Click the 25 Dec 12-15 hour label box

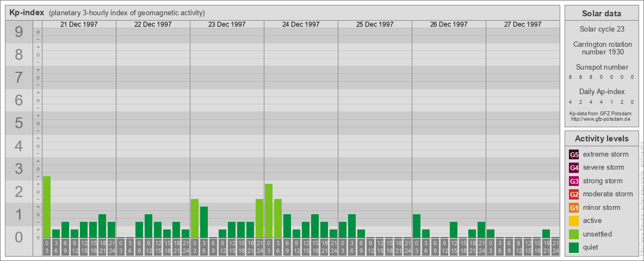[x=380, y=247]
